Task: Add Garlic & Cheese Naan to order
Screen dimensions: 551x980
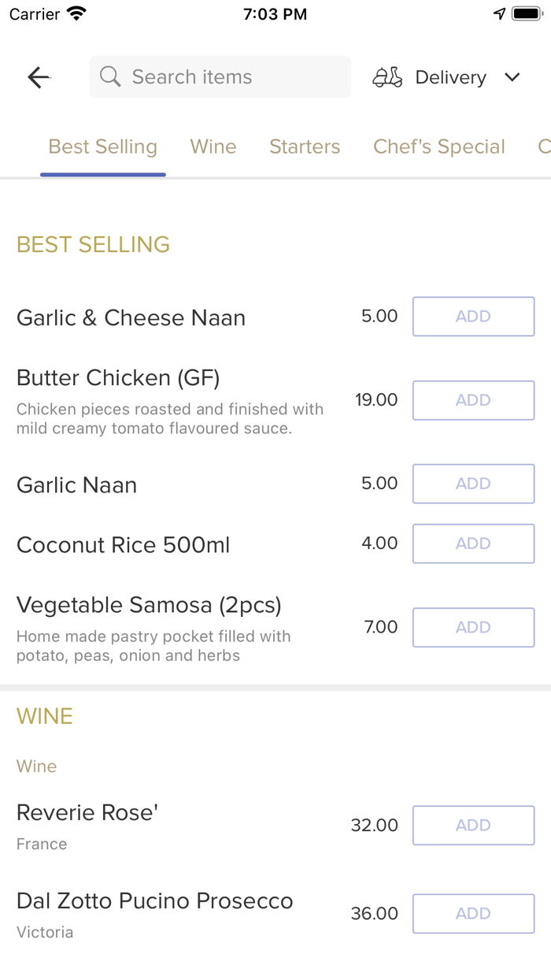Action: point(473,317)
